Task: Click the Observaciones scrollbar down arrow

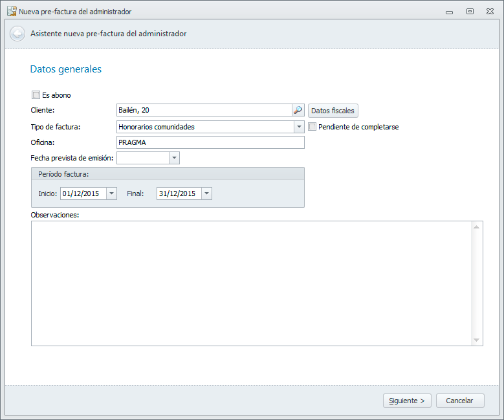Action: tap(477, 340)
